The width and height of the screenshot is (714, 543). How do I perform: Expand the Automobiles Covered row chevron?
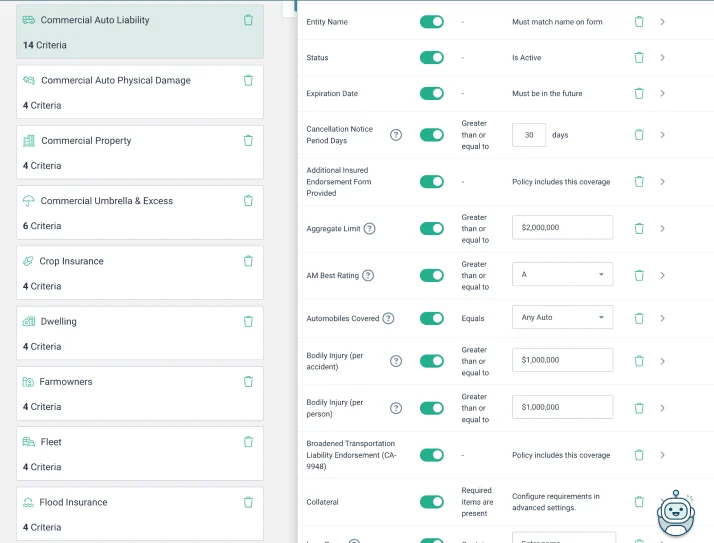click(x=663, y=318)
